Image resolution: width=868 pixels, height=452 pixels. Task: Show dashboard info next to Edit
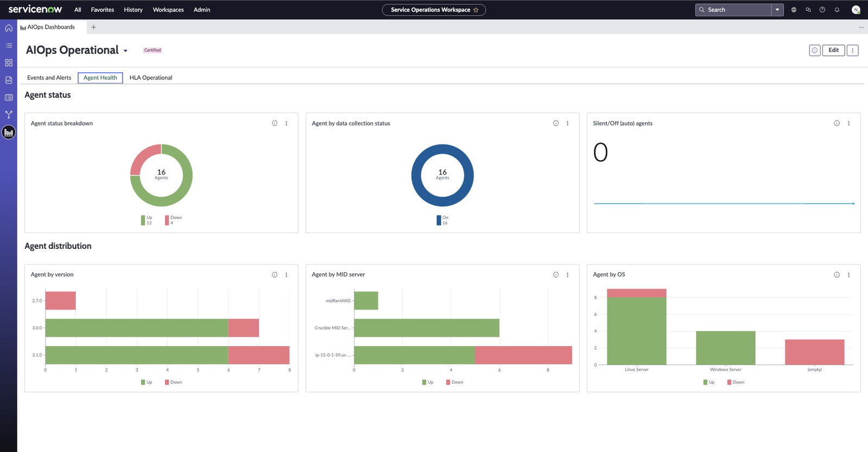click(815, 51)
